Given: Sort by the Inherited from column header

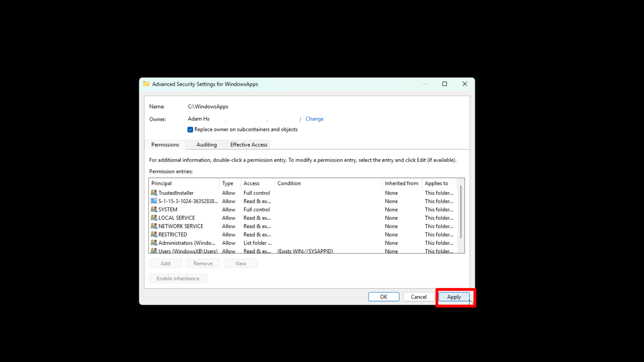Looking at the screenshot, I should coord(401,183).
